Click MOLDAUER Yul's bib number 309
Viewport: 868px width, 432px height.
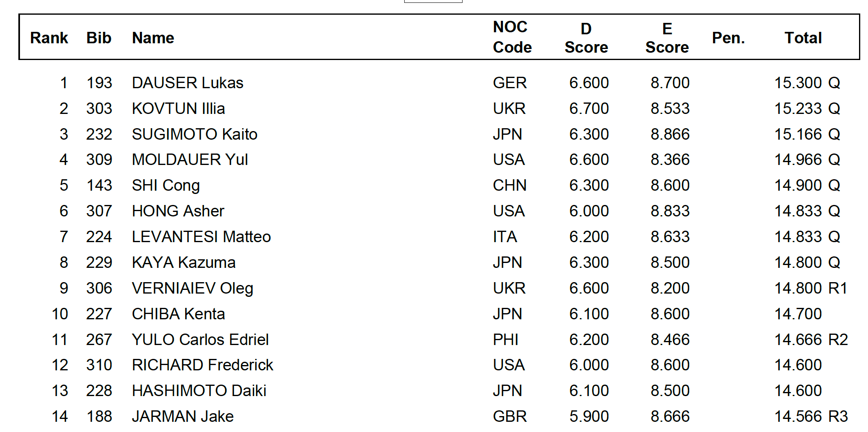(99, 160)
